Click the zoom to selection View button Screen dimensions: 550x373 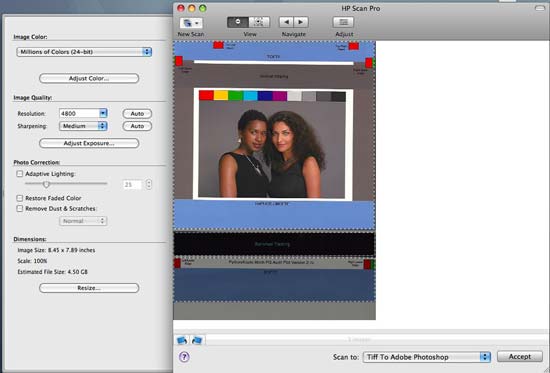click(259, 22)
